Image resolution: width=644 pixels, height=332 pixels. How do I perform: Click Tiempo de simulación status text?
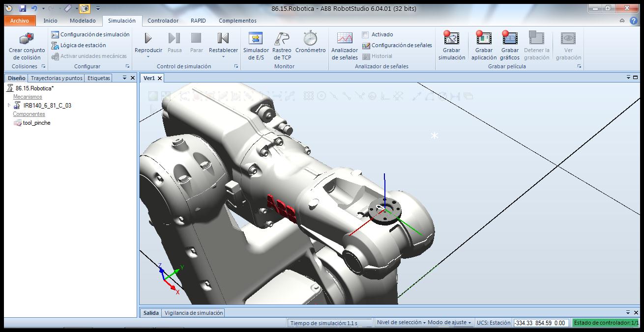pyautogui.click(x=324, y=323)
